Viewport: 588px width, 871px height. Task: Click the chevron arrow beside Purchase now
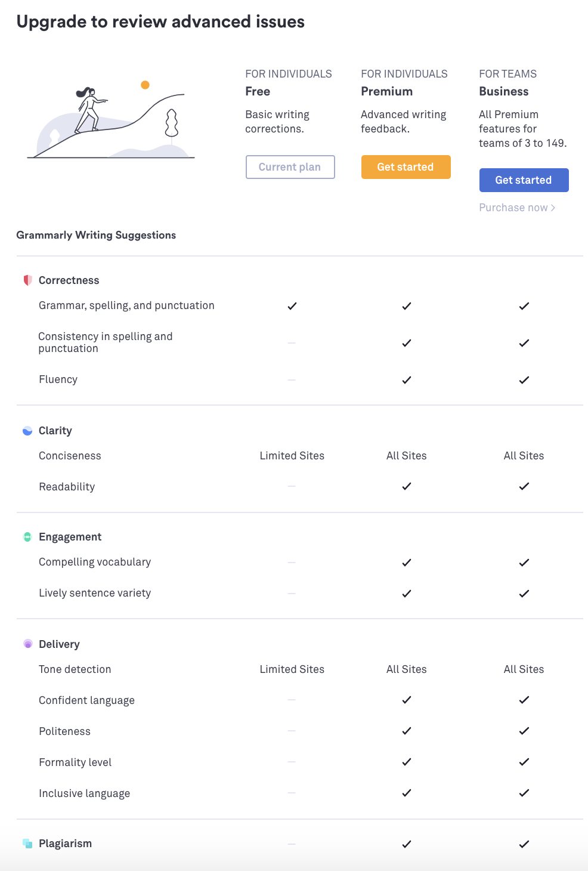pos(553,208)
